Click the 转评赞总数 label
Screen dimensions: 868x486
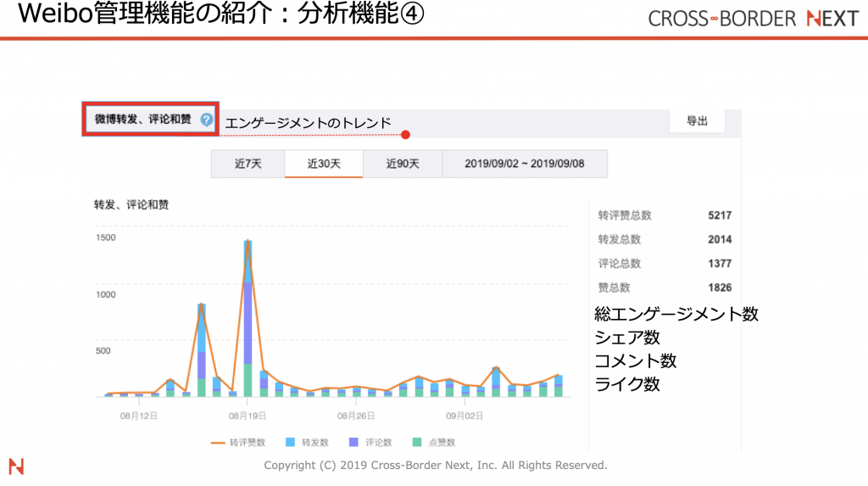point(625,215)
